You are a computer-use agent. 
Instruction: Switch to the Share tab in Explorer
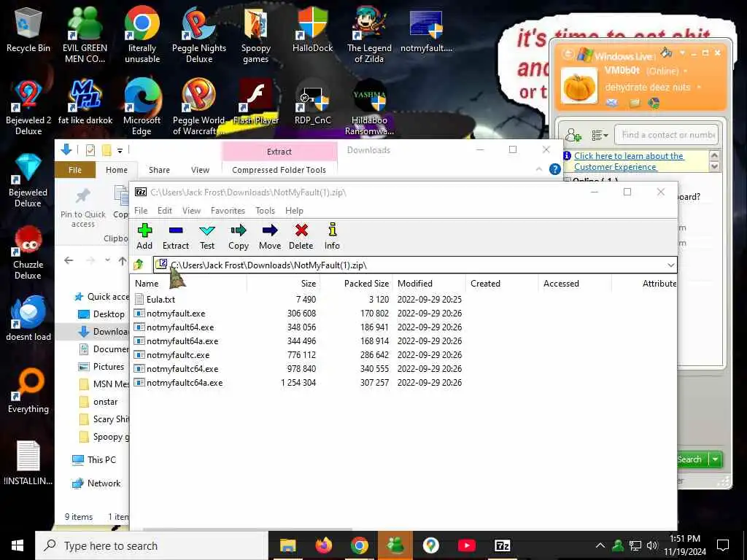[159, 170]
